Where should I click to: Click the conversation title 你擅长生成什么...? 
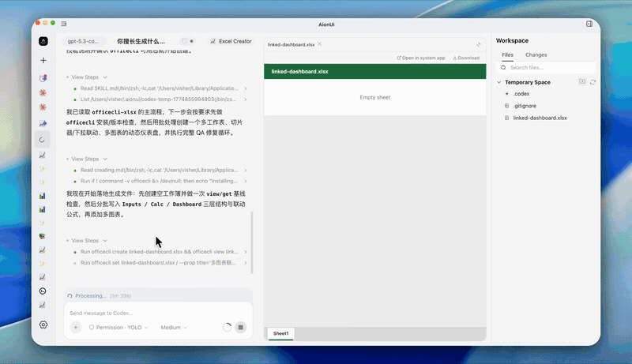click(141, 41)
